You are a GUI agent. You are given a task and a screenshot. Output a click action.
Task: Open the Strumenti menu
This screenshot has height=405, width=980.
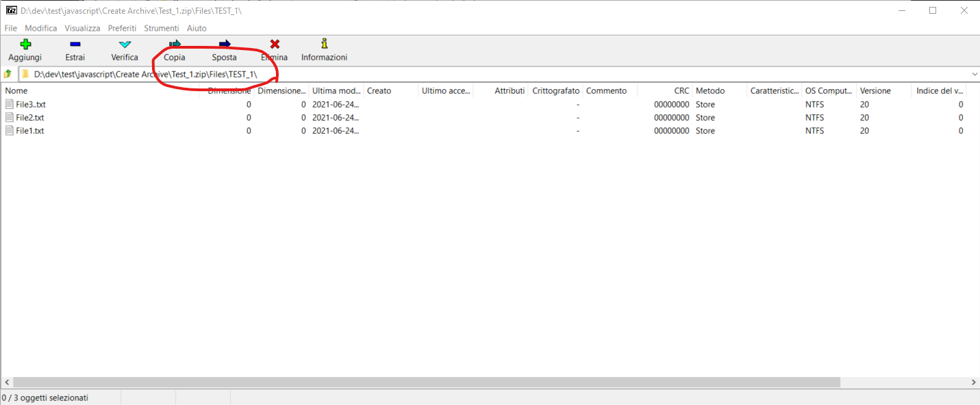coord(162,28)
